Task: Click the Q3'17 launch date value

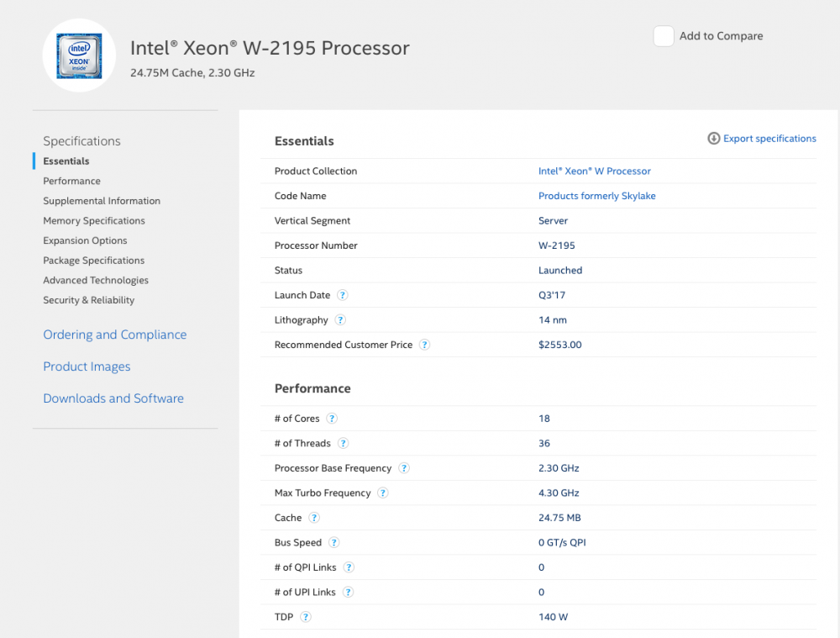Action: 552,295
